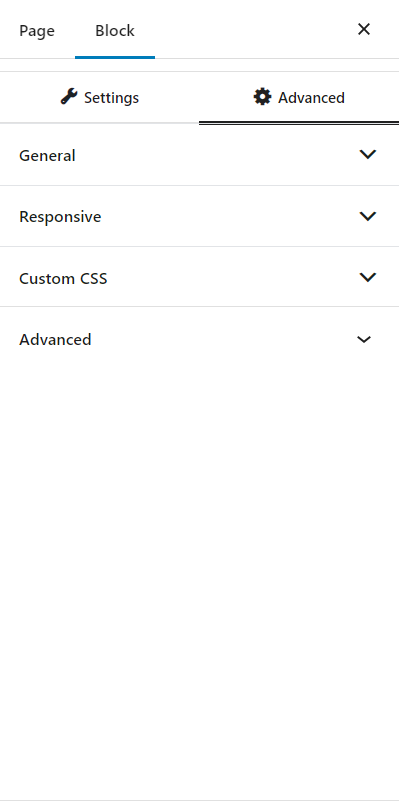Click the Advanced panel title at bottom
The height and width of the screenshot is (801, 399).
pyautogui.click(x=55, y=340)
